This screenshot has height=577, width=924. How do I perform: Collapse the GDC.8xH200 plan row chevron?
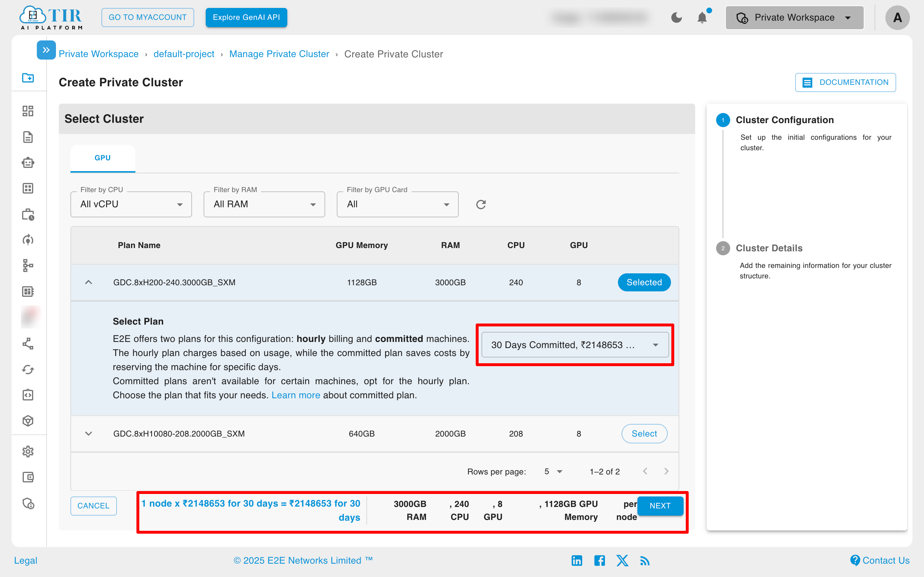click(x=88, y=282)
